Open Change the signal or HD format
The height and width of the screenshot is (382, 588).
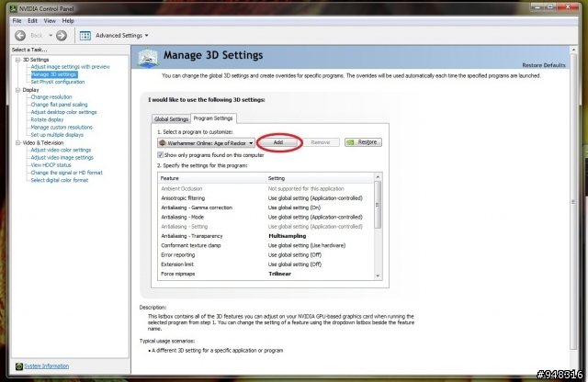coord(66,173)
